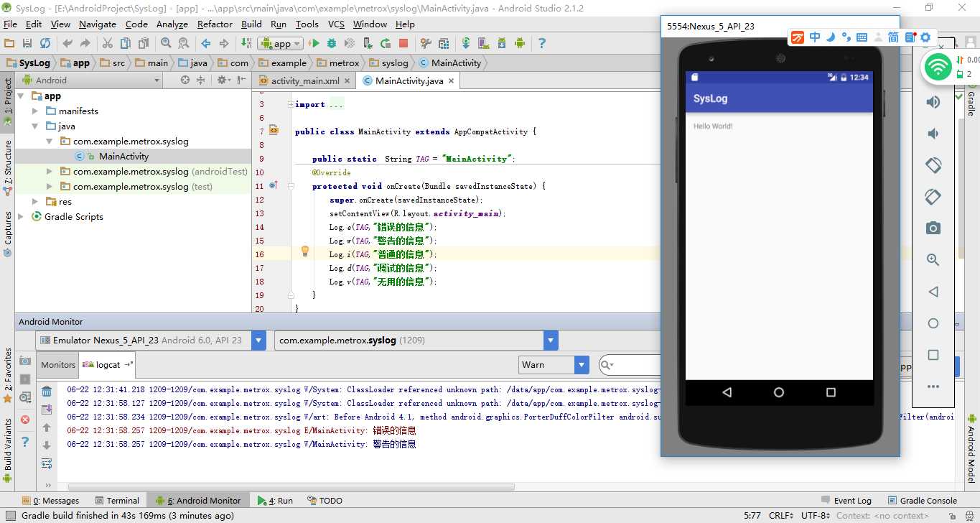
Task: Click emulator rotate right icon
Action: (x=933, y=196)
